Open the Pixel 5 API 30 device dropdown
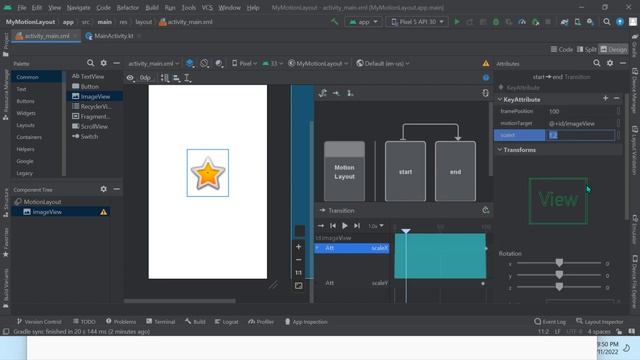 pos(417,22)
